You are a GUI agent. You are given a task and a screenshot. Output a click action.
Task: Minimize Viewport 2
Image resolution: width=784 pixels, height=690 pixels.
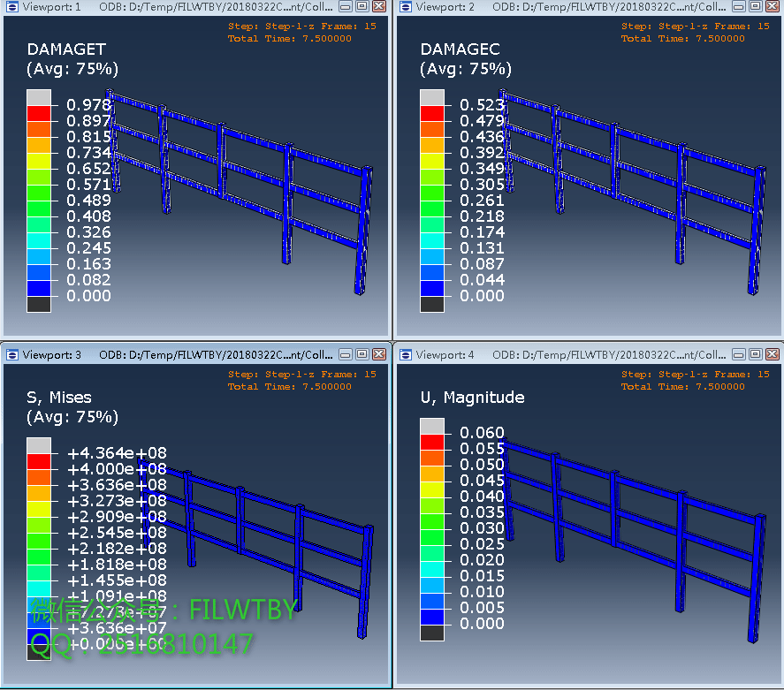tap(739, 6)
